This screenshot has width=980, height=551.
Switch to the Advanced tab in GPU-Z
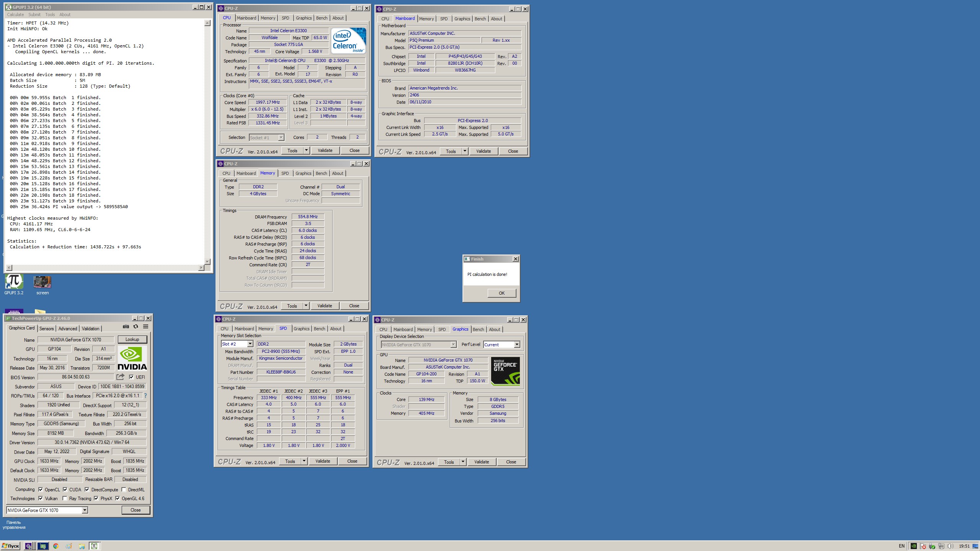(68, 328)
